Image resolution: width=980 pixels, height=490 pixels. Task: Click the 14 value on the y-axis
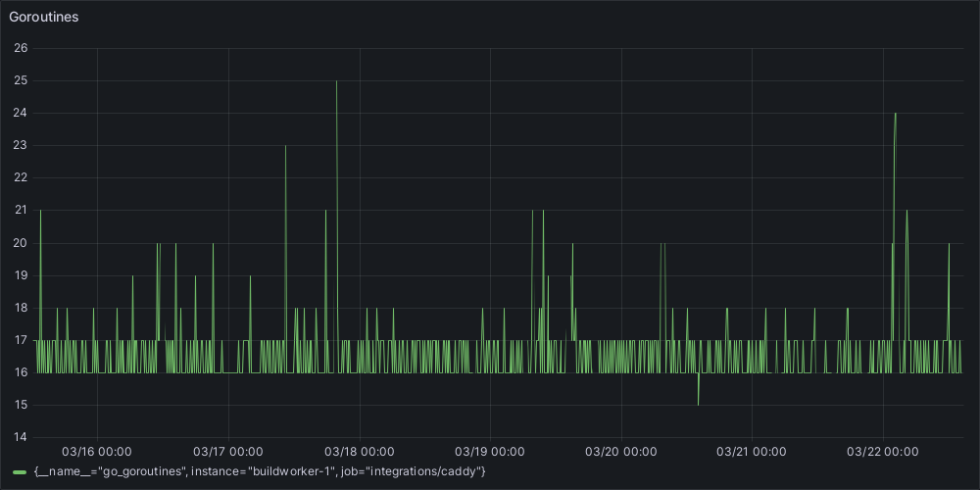click(21, 437)
